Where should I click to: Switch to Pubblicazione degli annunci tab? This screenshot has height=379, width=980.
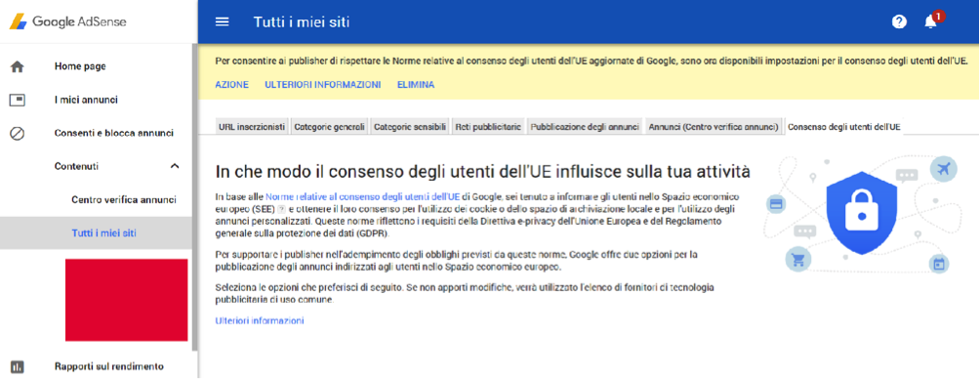pyautogui.click(x=585, y=126)
